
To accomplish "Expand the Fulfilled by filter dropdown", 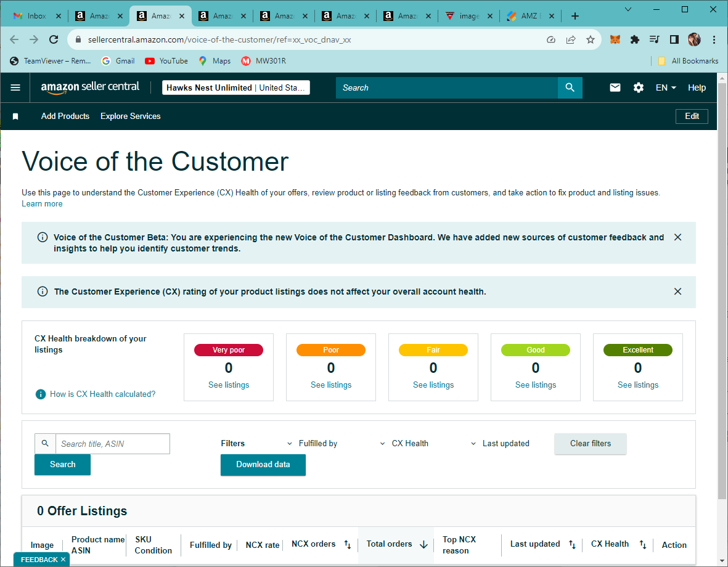I will 313,444.
